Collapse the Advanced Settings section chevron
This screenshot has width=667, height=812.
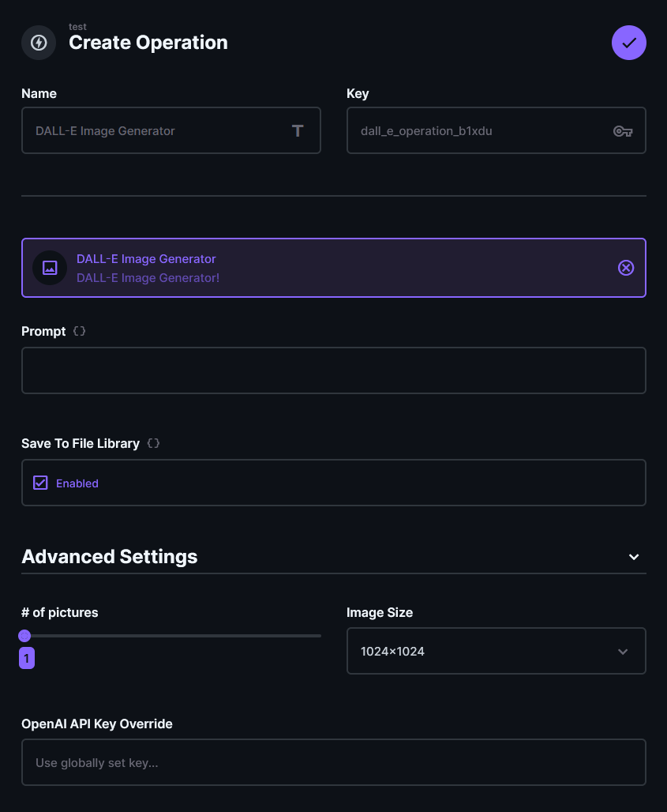click(634, 557)
